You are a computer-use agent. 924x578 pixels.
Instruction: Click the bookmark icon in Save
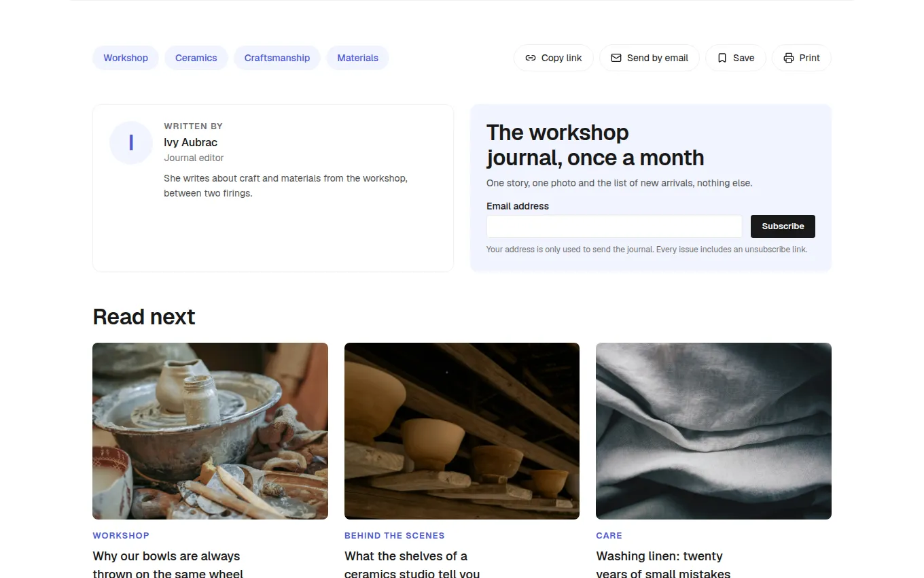point(722,58)
